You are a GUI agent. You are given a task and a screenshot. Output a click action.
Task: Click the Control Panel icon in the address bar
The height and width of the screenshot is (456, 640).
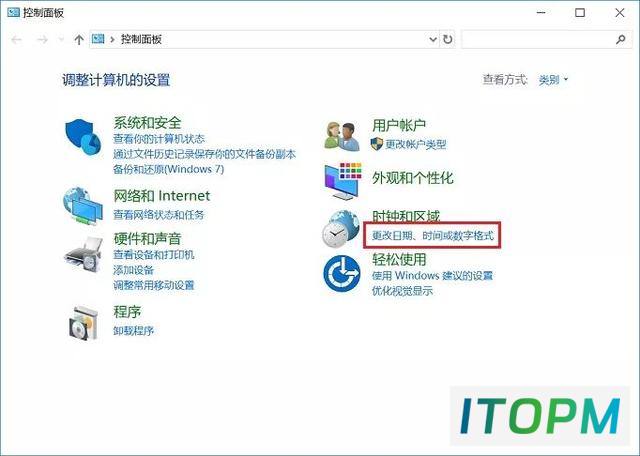[98, 39]
